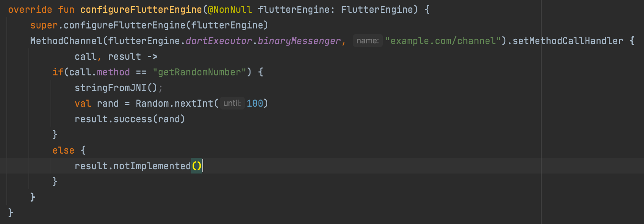
Task: Click the binaryMessenger property
Action: (299, 41)
